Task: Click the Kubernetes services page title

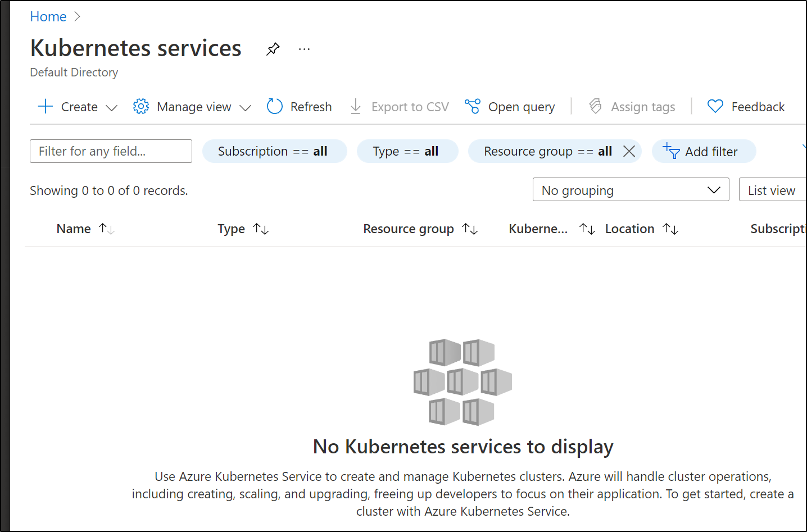Action: pyautogui.click(x=136, y=48)
